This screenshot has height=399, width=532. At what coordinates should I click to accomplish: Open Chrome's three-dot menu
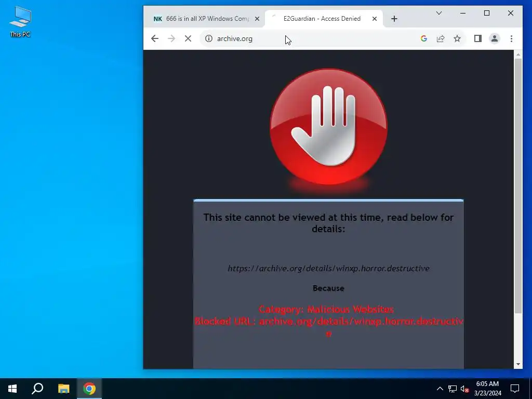pos(511,38)
